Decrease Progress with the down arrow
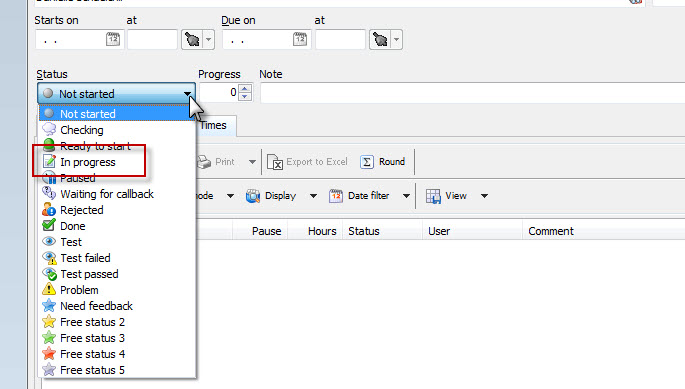The image size is (685, 389). pos(245,97)
